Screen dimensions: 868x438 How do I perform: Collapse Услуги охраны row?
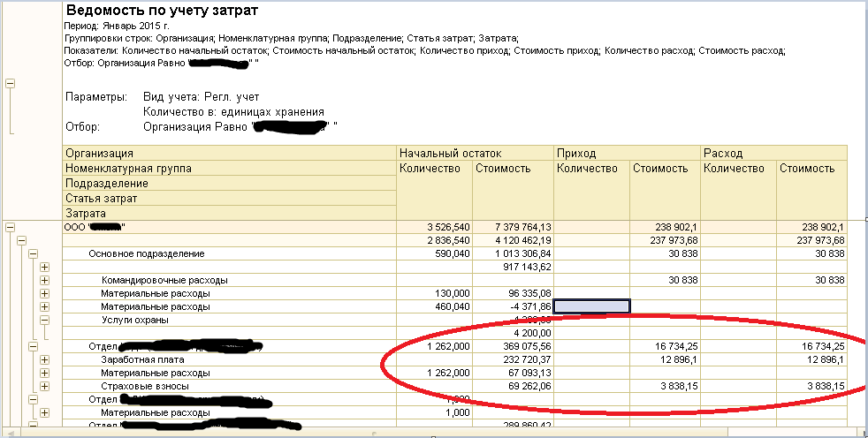(44, 321)
